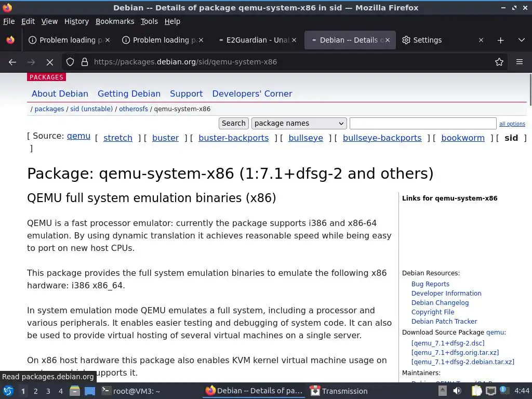Open the Tools menu
Screen dimensions: 532x399
(x=149, y=21)
